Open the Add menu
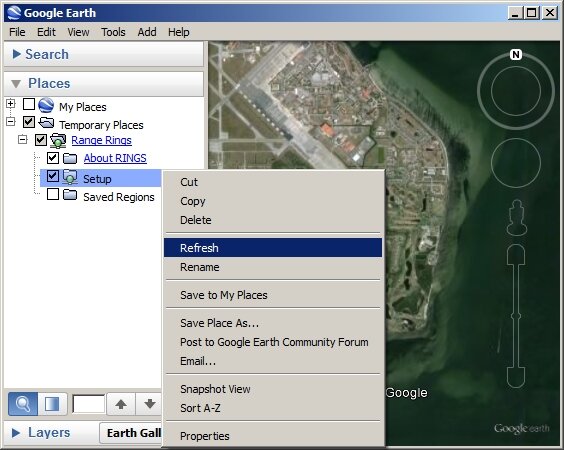 coord(147,32)
